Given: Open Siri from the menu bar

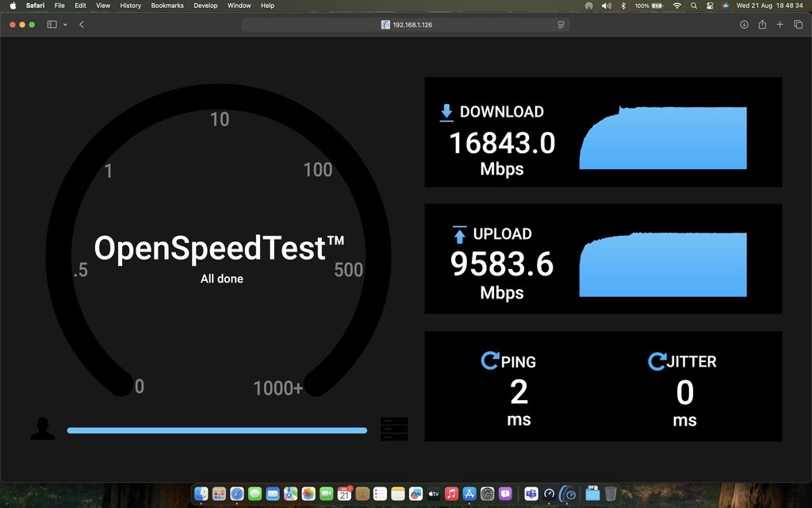Looking at the screenshot, I should click(726, 6).
